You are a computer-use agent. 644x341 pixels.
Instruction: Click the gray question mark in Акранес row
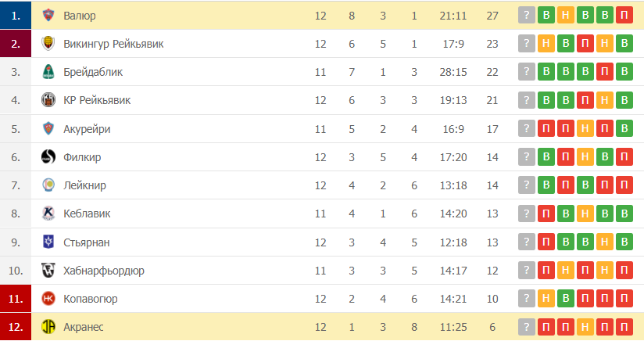pos(527,327)
